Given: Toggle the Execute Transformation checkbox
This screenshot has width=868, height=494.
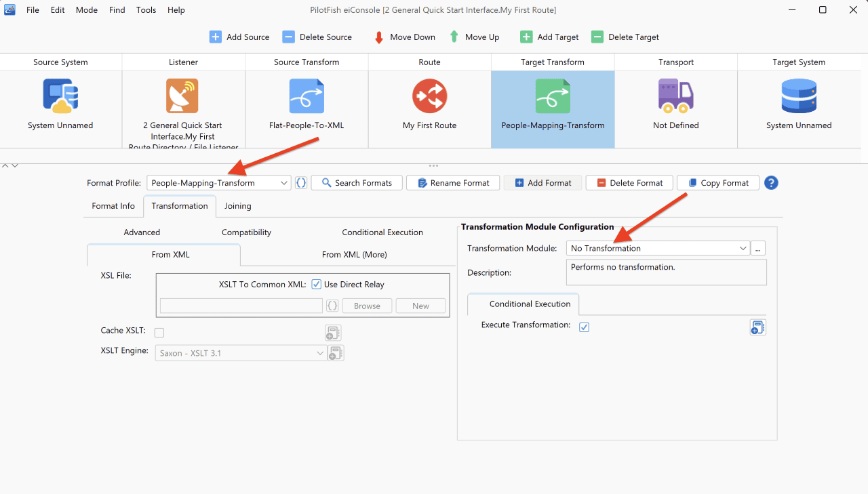Looking at the screenshot, I should [x=585, y=327].
